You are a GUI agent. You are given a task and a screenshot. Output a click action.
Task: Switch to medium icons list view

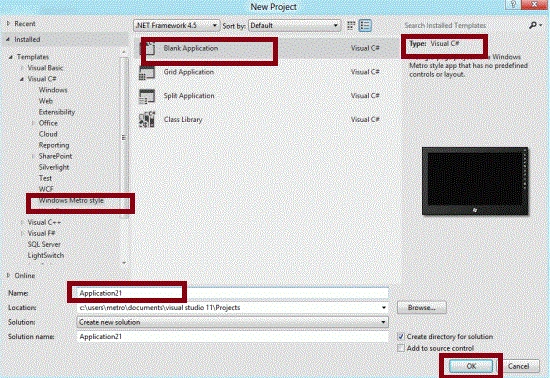[x=365, y=25]
